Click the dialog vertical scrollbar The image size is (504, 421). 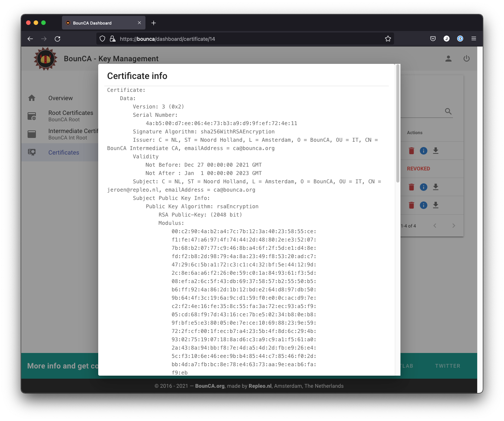[x=397, y=124]
